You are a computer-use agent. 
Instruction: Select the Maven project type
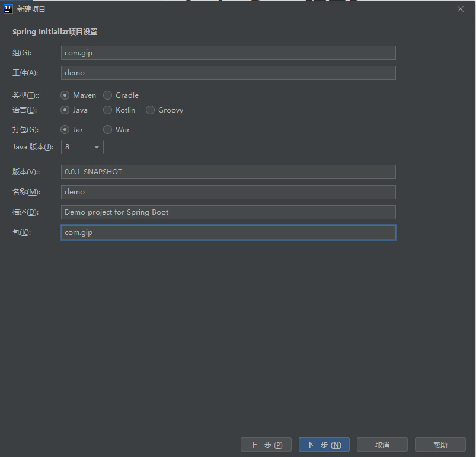tap(65, 95)
